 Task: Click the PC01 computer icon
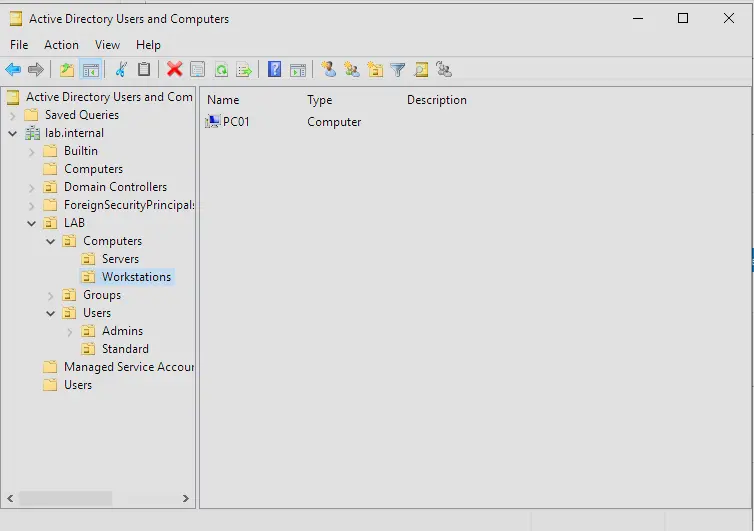(x=213, y=122)
